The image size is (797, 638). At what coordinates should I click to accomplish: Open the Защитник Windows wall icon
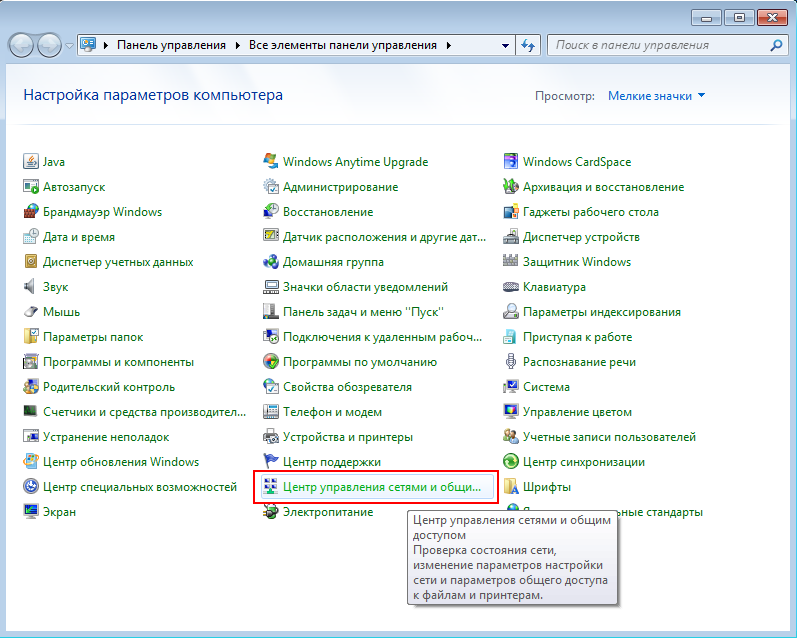(x=510, y=261)
